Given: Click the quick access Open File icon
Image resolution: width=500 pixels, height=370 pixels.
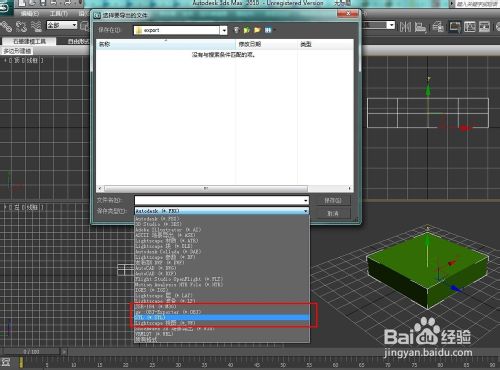Looking at the screenshot, I should (x=33, y=3).
